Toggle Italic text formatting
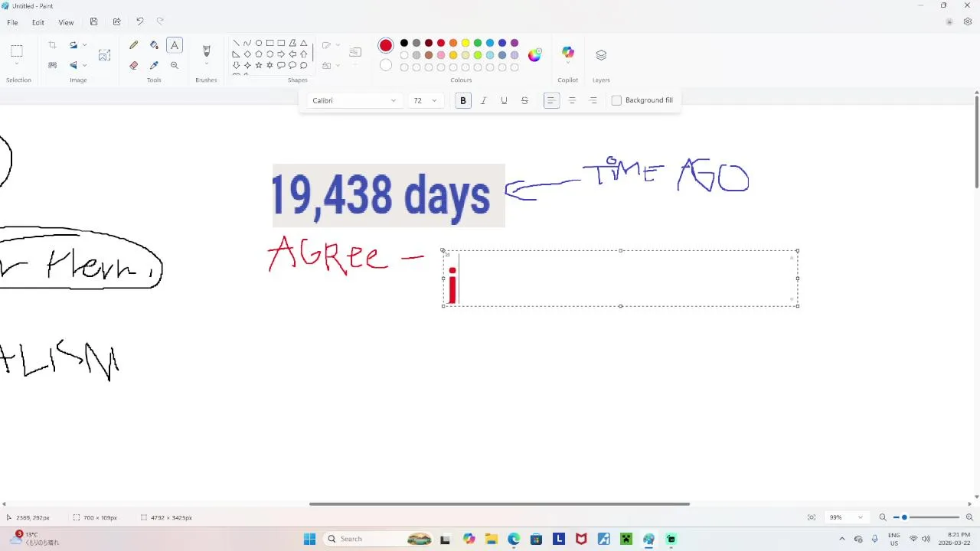 click(x=483, y=100)
